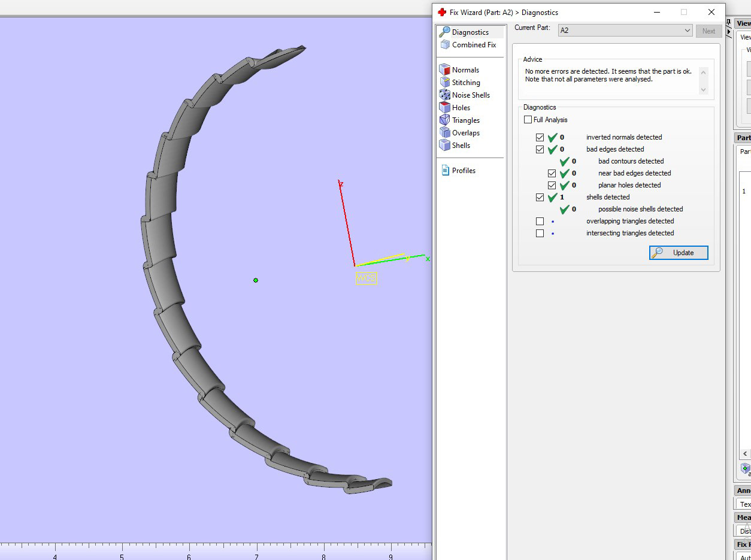The width and height of the screenshot is (751, 560).
Task: Uncheck planar holes detected
Action: click(552, 185)
